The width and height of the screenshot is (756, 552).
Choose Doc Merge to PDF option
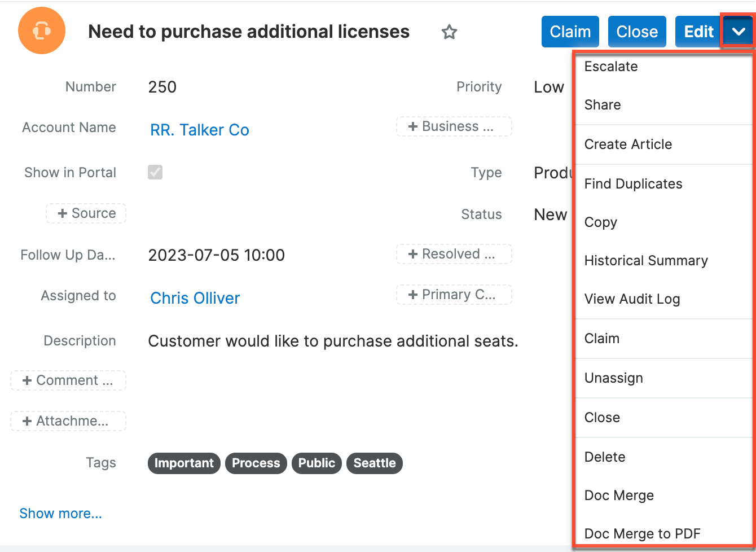642,534
